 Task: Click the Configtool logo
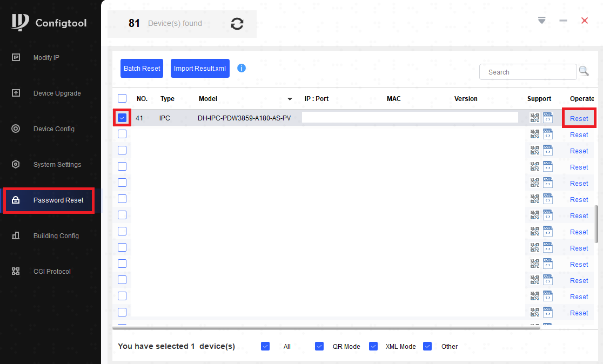click(49, 22)
